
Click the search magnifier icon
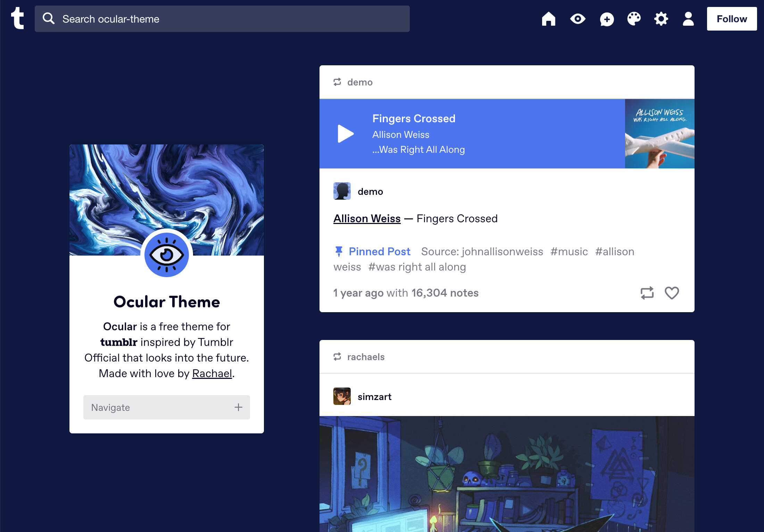[49, 18]
